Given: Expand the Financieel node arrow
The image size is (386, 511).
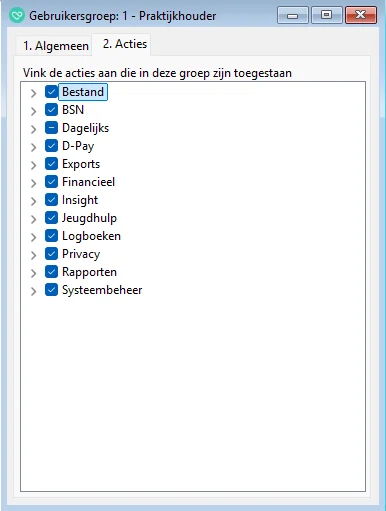Looking at the screenshot, I should tap(33, 183).
